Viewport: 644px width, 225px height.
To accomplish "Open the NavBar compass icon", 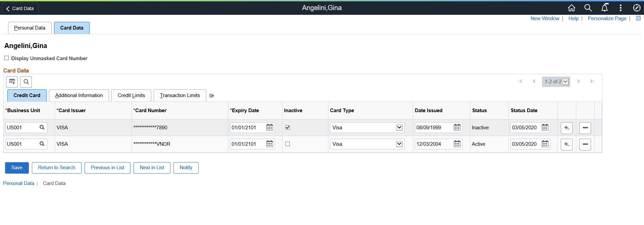I will [x=637, y=8].
